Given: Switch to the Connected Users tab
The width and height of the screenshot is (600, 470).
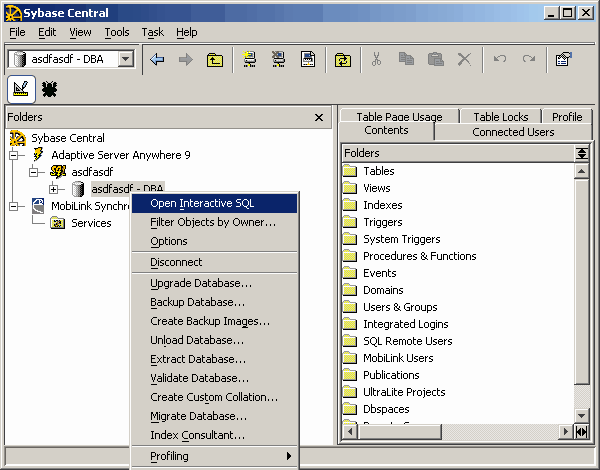Looking at the screenshot, I should click(x=513, y=132).
